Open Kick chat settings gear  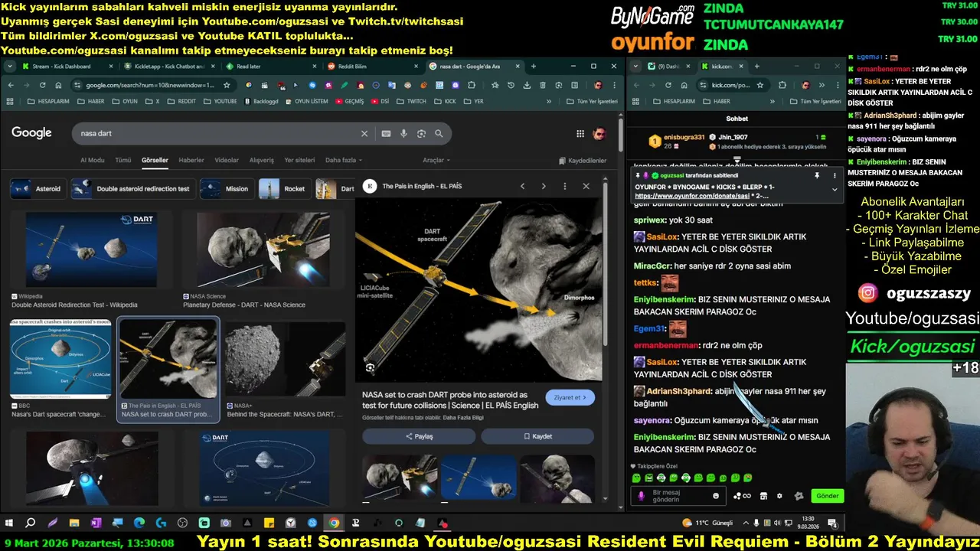coord(779,496)
